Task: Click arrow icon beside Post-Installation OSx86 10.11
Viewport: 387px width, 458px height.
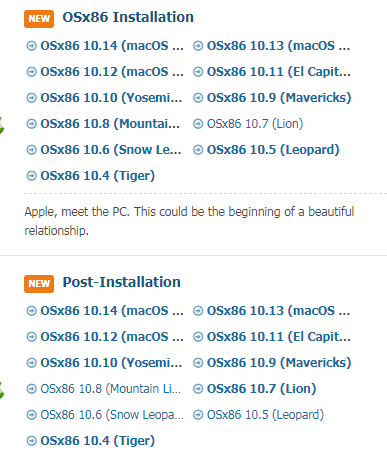Action: coord(198,337)
